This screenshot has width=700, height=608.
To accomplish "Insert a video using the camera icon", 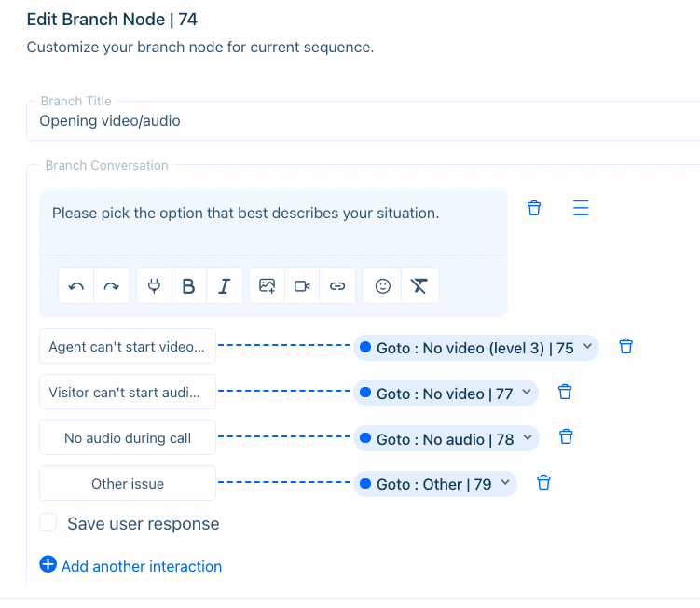I will click(302, 286).
